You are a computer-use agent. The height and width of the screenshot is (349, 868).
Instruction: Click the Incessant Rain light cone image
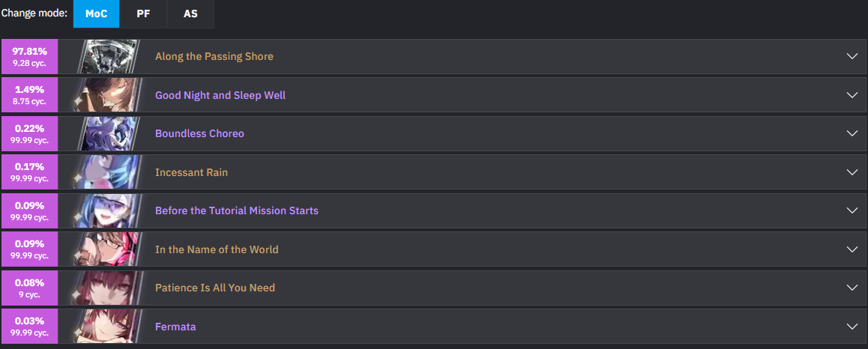[x=108, y=172]
